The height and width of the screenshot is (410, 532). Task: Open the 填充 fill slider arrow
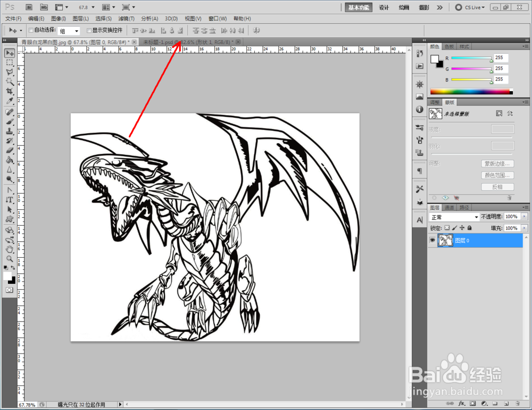coord(525,228)
